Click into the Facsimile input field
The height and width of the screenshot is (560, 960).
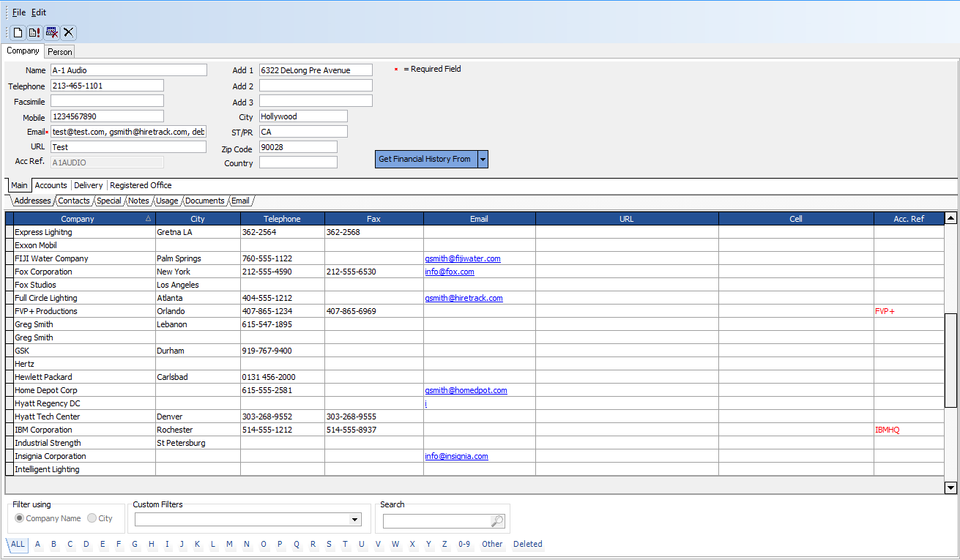click(107, 101)
